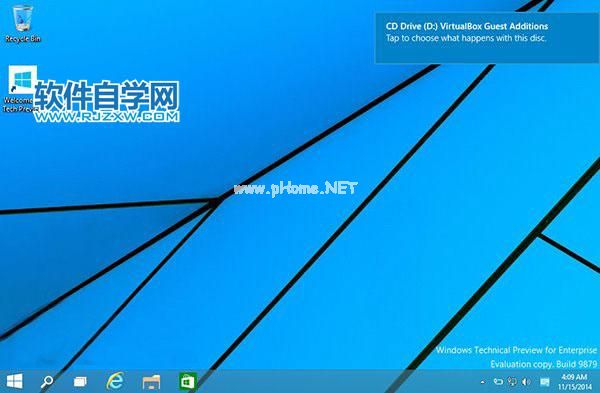Launch the green Windows Store app
This screenshot has height=393, width=600.
tap(188, 382)
